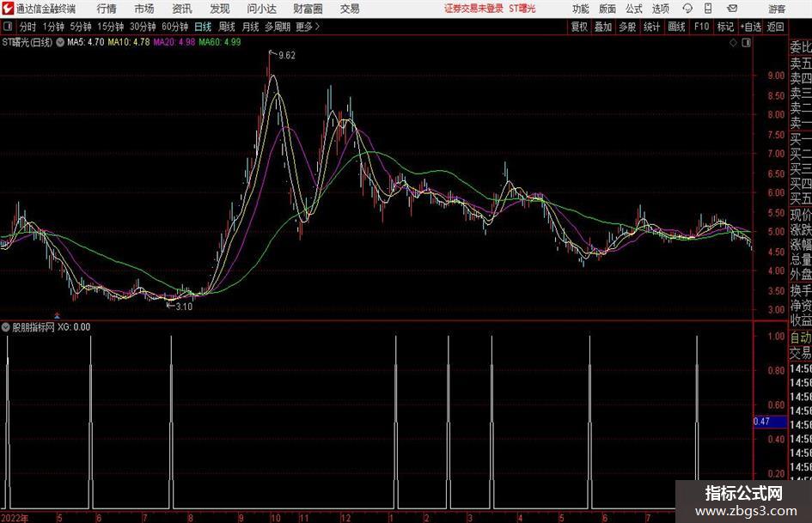Add stock with the +自选 button
This screenshot has width=812, height=523.
point(750,27)
